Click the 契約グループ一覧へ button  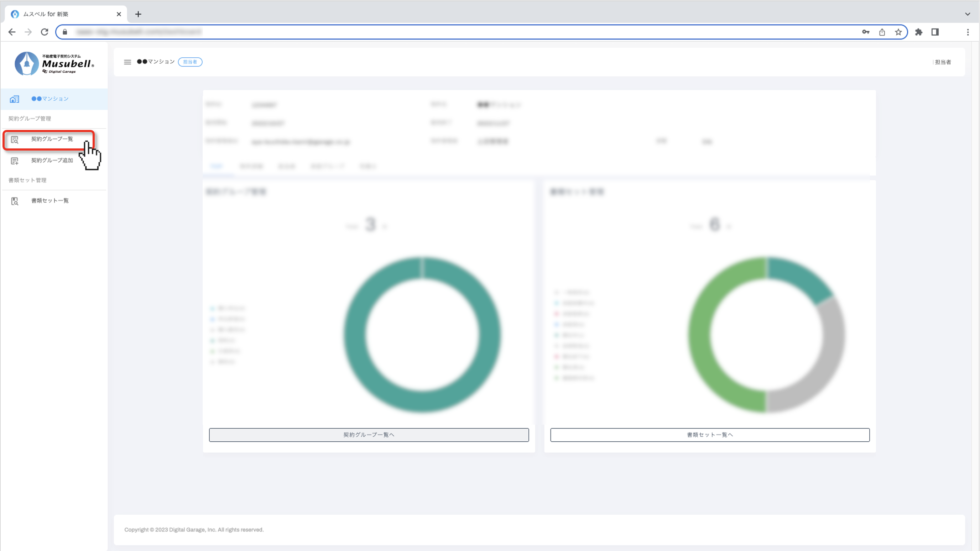[x=368, y=435]
